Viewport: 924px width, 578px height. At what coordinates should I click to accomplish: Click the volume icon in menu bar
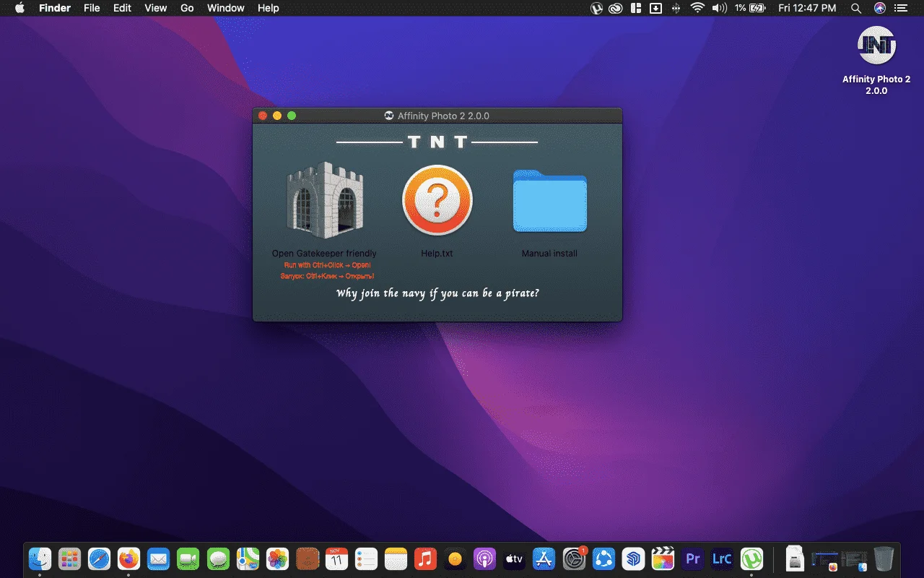719,8
